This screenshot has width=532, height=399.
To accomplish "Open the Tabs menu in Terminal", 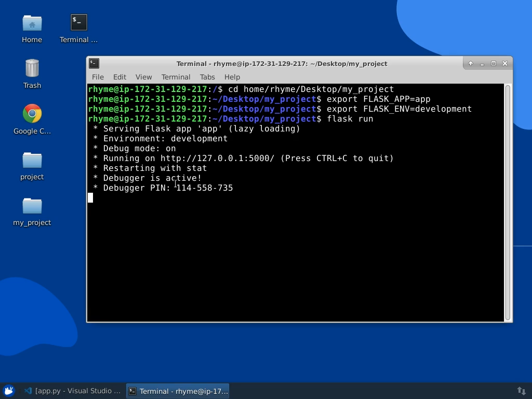I will click(x=207, y=77).
